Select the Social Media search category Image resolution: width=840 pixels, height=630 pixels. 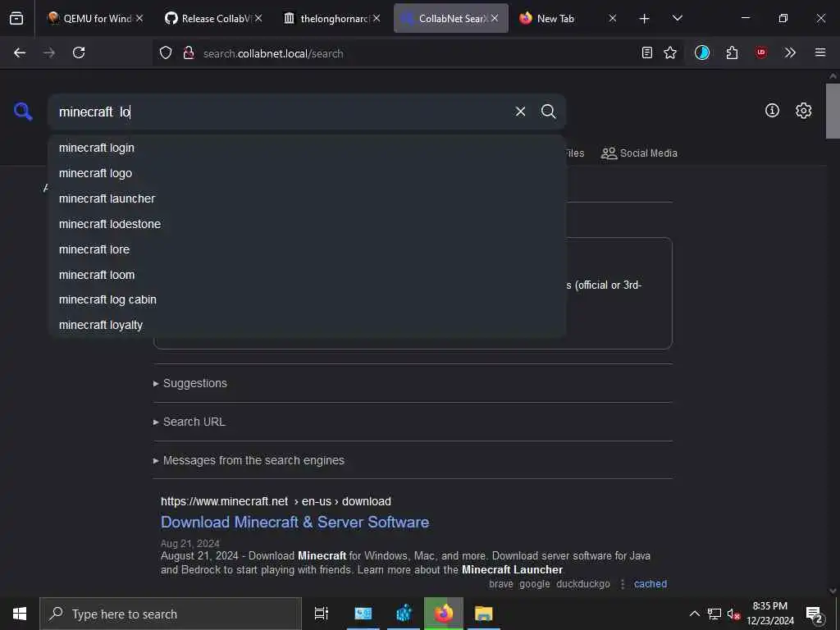(x=639, y=153)
